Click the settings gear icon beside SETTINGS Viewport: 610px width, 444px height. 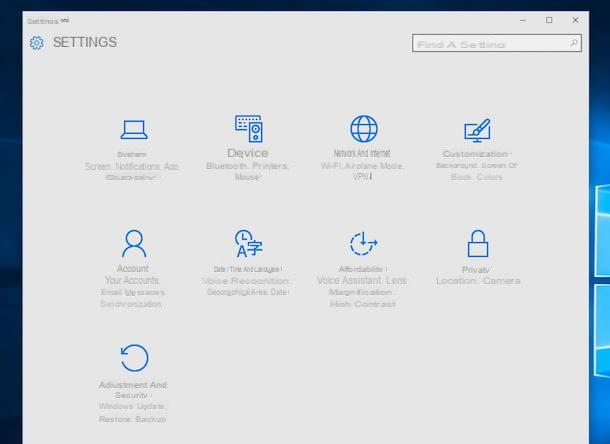37,43
